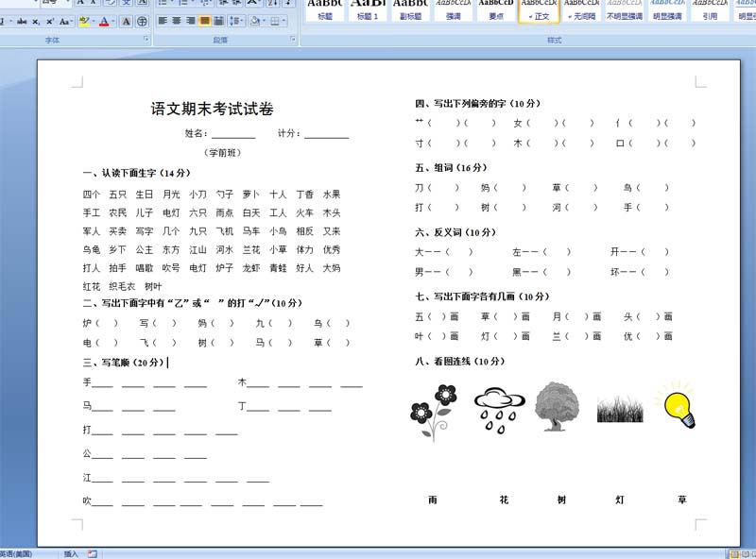Click heading 三、写笔顺（20分）
The height and width of the screenshot is (559, 756).
(124, 363)
